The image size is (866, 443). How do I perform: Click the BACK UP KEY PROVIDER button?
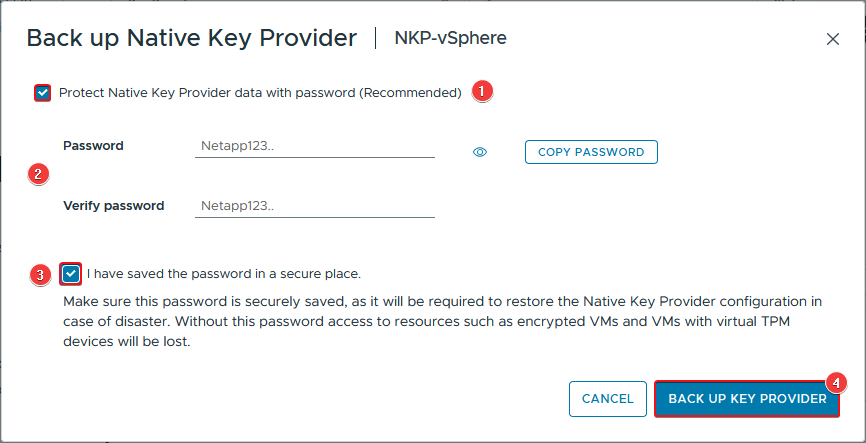click(747, 399)
